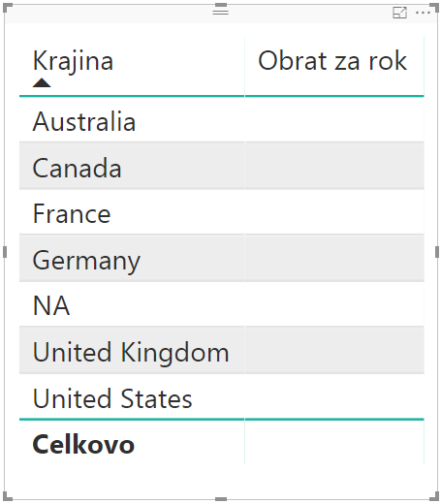Click empty Obrat za rok total cell
Screen dimensions: 441x504
pyautogui.click(x=334, y=443)
